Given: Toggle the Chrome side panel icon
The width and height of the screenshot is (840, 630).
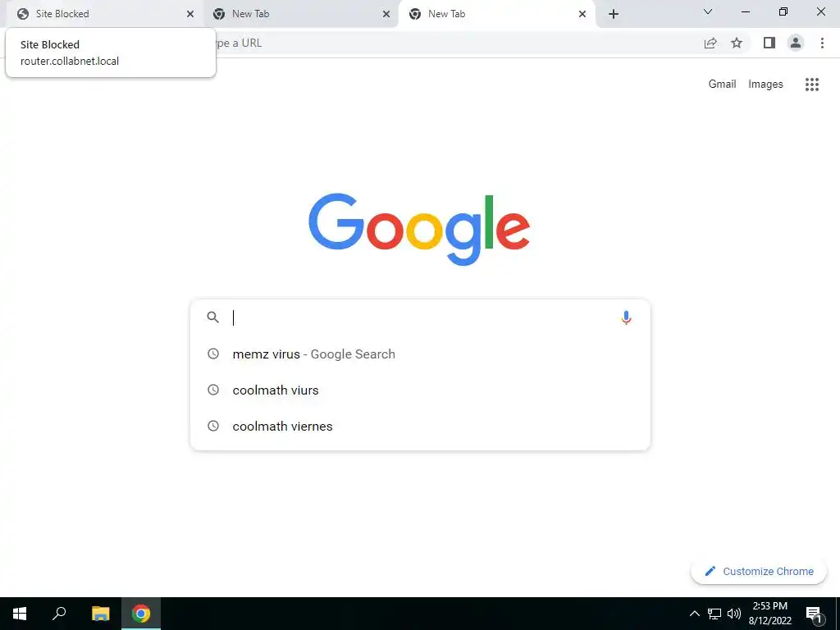Looking at the screenshot, I should pyautogui.click(x=769, y=43).
